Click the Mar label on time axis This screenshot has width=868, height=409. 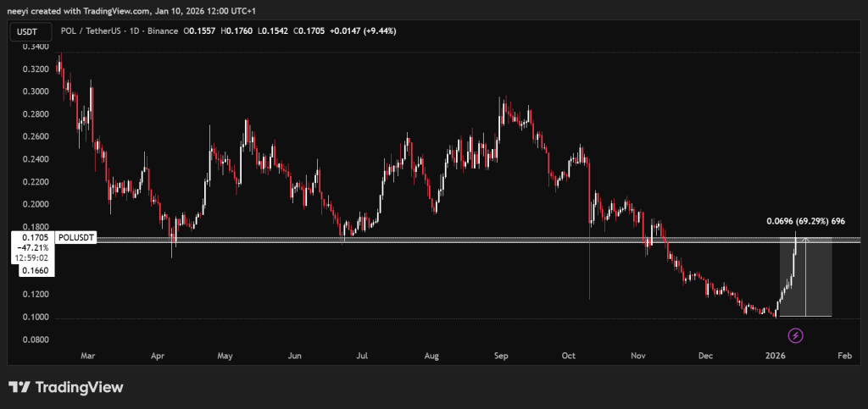(86, 357)
